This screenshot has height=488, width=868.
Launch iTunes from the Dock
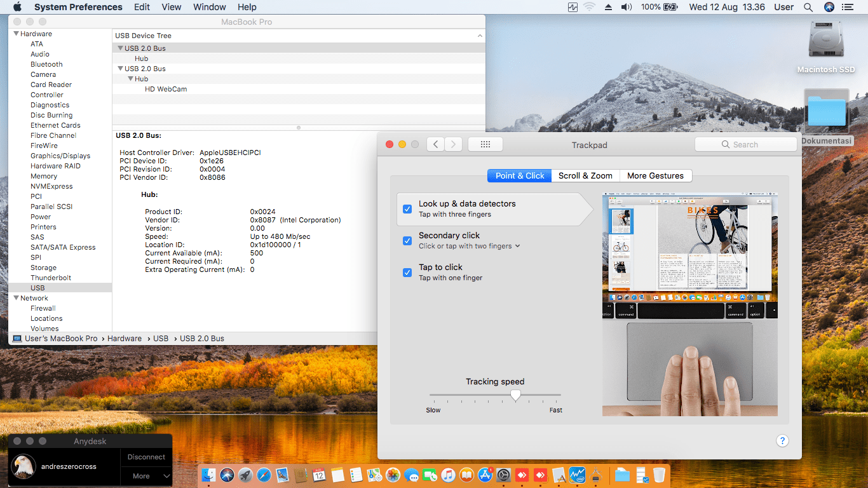(x=449, y=475)
